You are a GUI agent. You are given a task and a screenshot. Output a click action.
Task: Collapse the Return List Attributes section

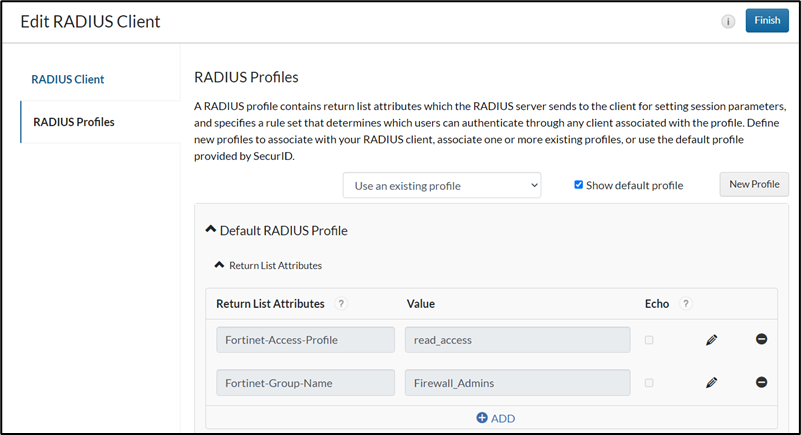219,265
